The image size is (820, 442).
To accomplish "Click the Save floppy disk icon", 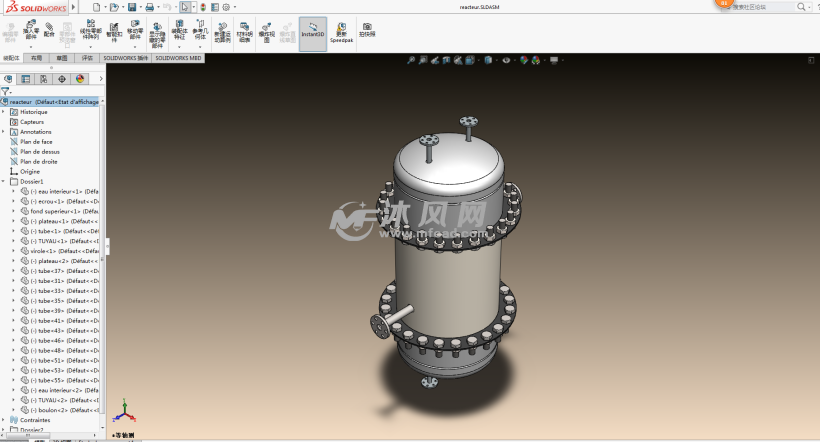I will [x=133, y=7].
